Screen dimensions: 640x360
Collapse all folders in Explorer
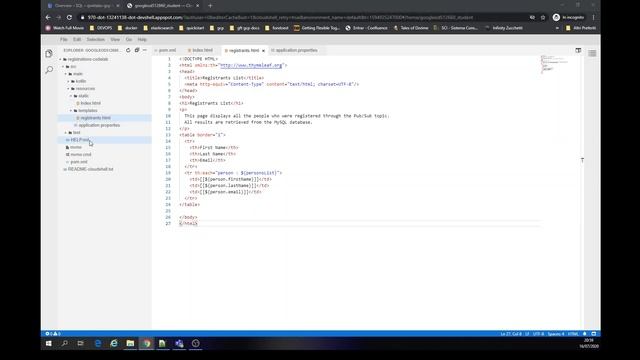point(137,50)
